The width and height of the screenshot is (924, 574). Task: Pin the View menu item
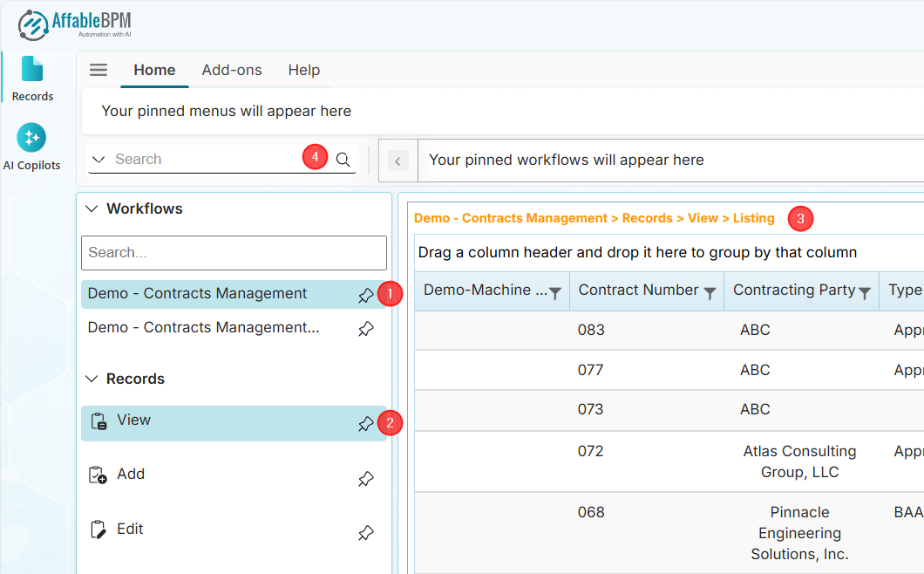tap(365, 424)
